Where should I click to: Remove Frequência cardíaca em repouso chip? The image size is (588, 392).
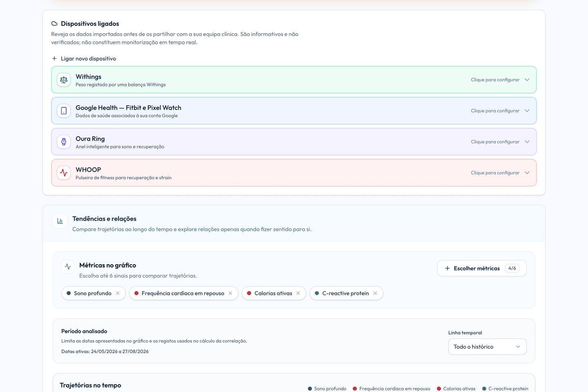[x=230, y=293]
